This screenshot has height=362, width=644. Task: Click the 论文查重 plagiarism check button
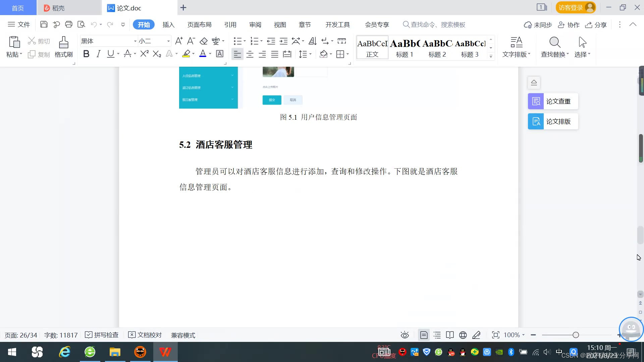[553, 101]
